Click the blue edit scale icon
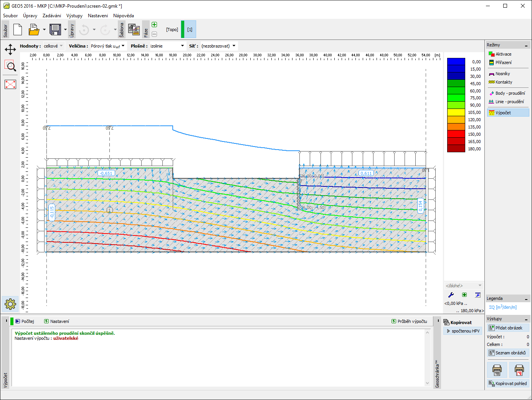Viewport: 532px width, 400px height. coord(477,295)
